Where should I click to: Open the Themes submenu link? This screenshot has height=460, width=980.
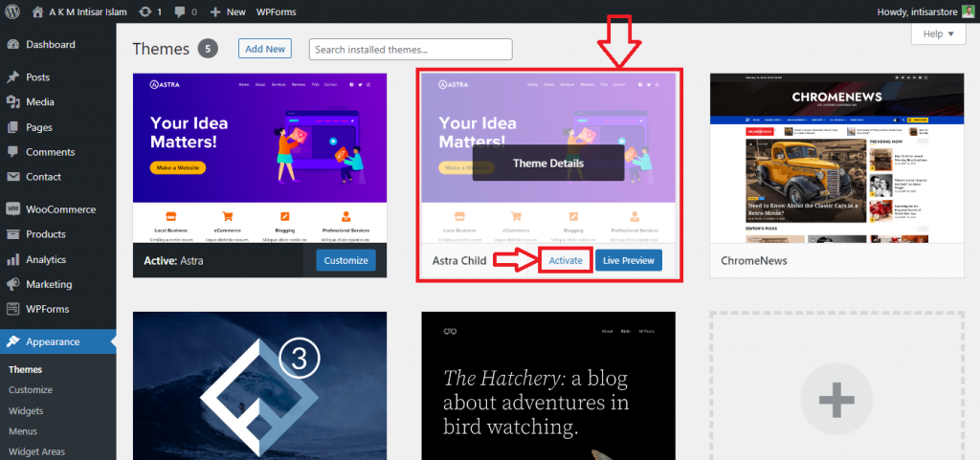(26, 369)
